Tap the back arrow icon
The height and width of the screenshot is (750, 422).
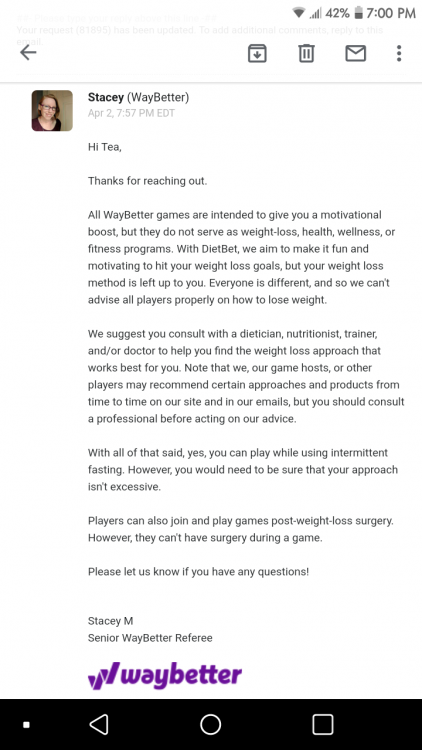click(x=28, y=53)
